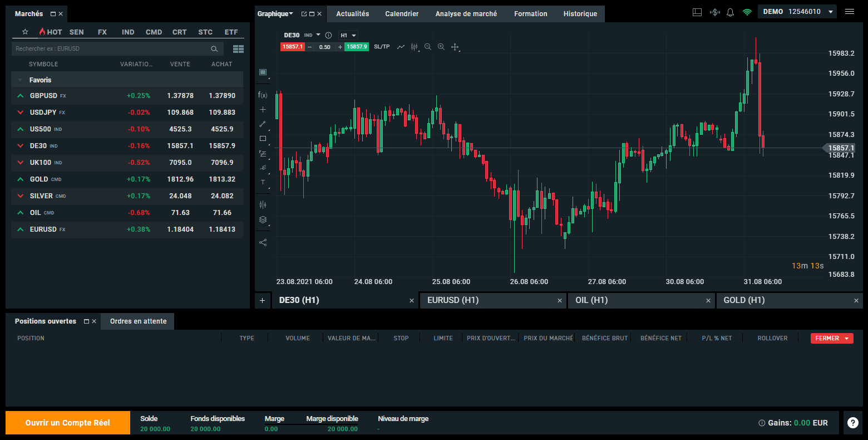Buy DE30 at 15857.9
The height and width of the screenshot is (440, 868).
357,47
